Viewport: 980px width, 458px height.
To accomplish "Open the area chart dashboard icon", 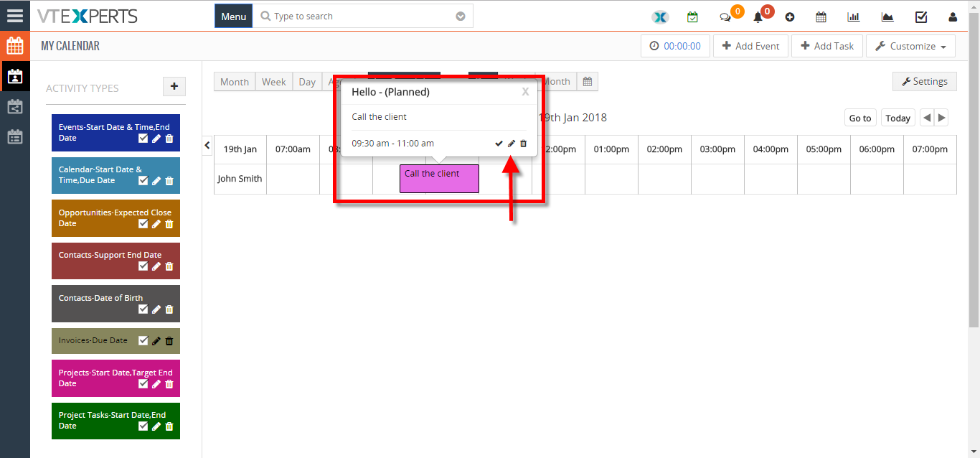I will (x=887, y=17).
